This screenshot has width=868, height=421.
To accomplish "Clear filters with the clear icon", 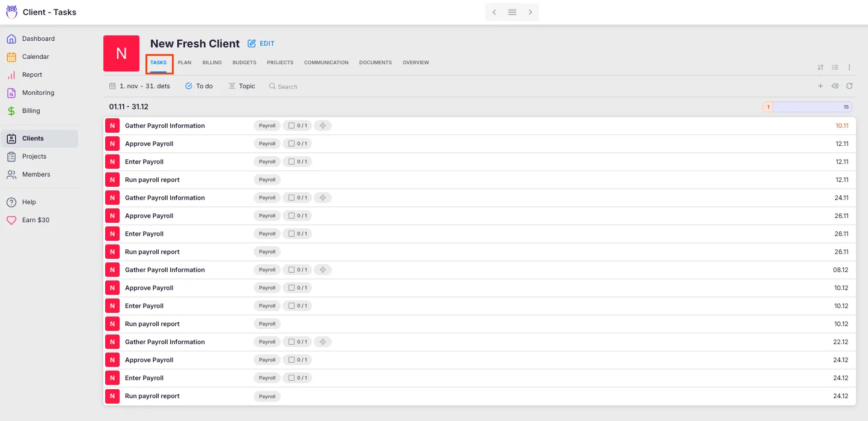I will (x=835, y=86).
